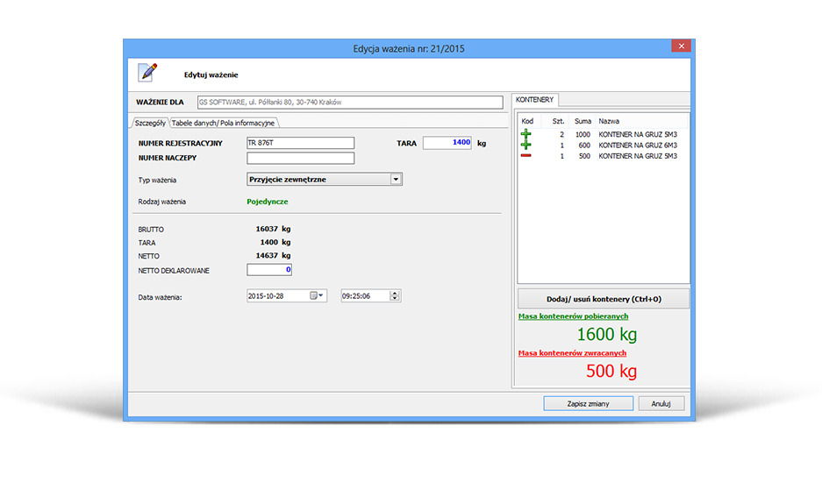This screenshot has width=822, height=504.
Task: Click the green plus icon for KONTENER NA GRUZ 6M3
Action: 526,146
